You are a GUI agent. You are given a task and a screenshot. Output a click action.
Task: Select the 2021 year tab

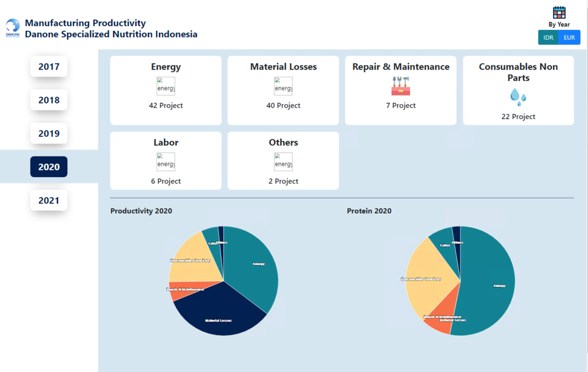tap(49, 200)
